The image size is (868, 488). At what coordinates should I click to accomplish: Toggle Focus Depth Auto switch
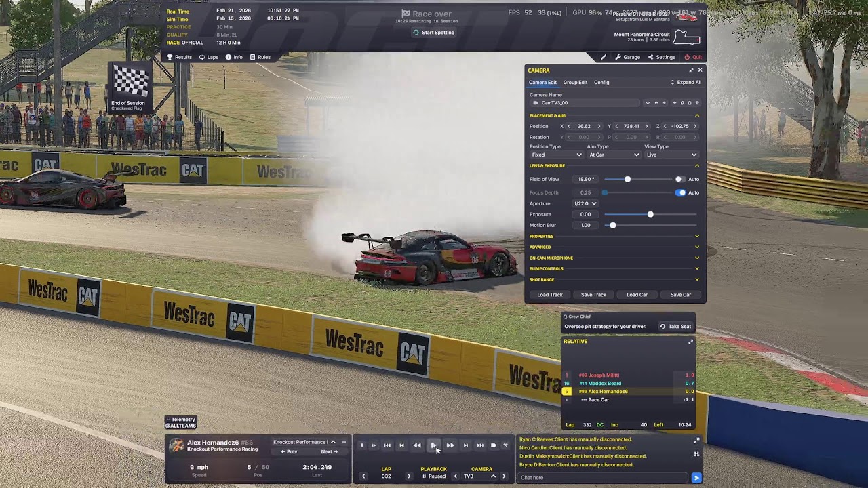point(680,192)
